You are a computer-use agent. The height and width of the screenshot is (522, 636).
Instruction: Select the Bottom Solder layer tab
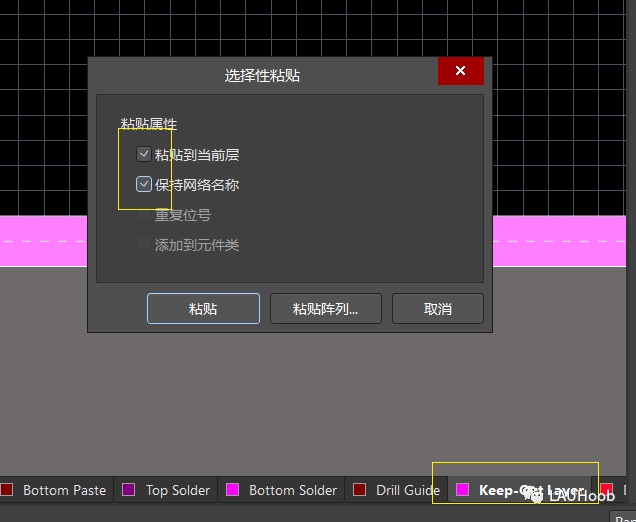point(281,490)
